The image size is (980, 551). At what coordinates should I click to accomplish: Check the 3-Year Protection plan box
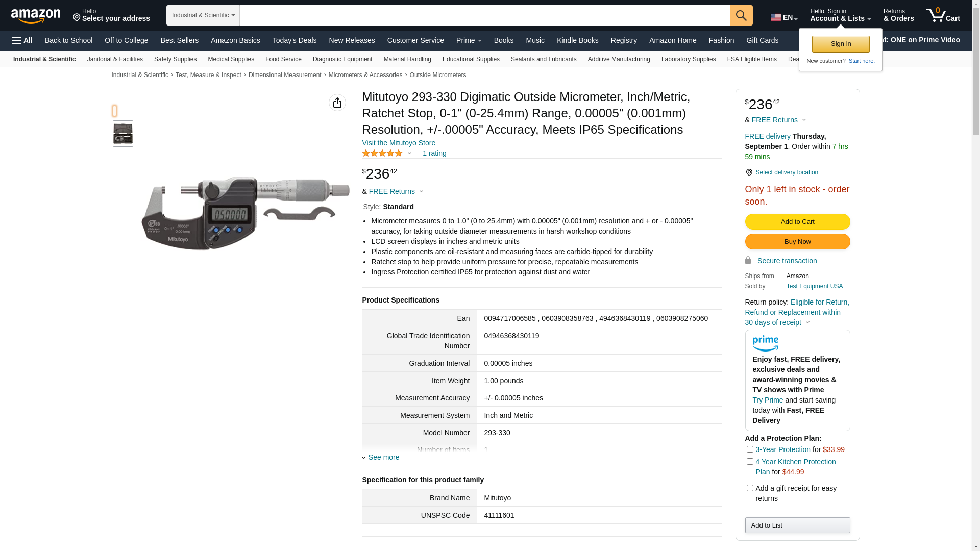tap(750, 449)
